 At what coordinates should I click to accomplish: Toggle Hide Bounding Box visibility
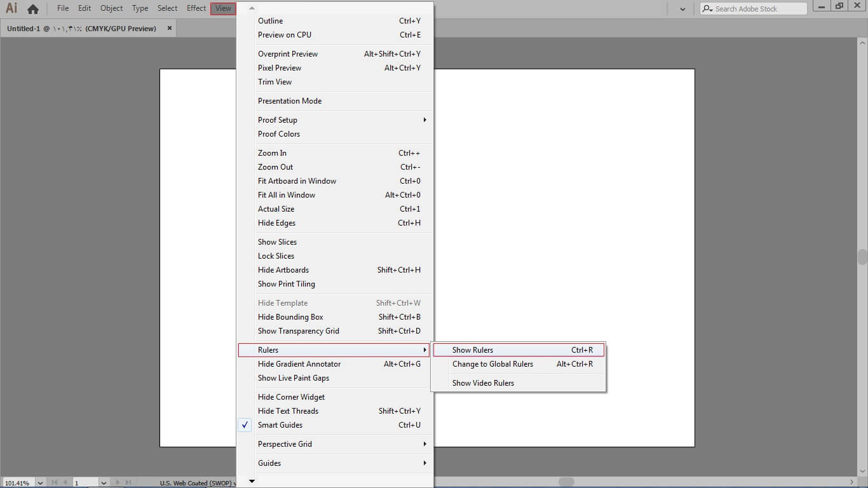[x=290, y=317]
